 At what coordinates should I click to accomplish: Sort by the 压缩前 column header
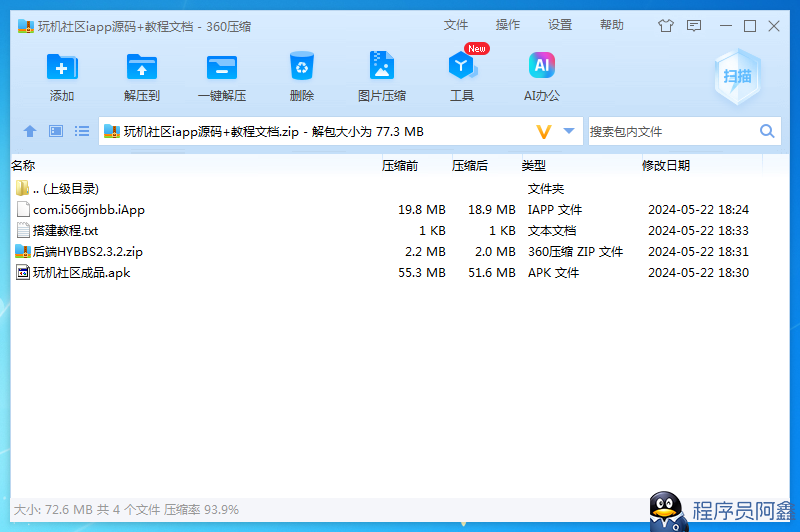pos(400,165)
